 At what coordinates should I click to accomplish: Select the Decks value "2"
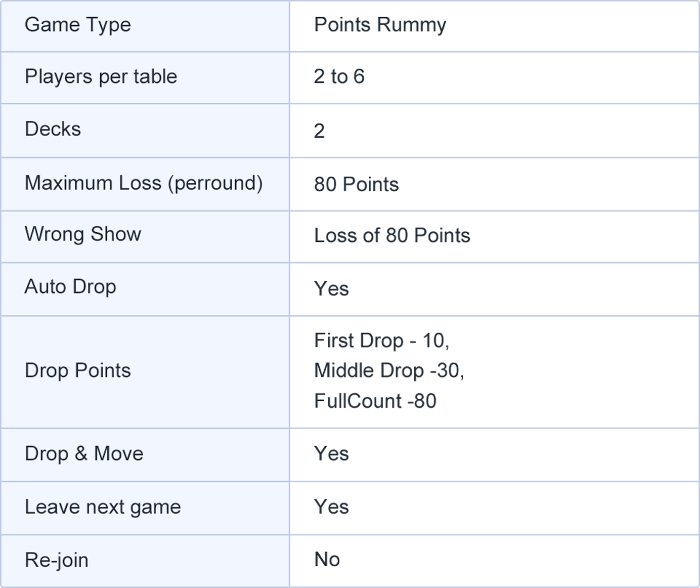point(319,131)
